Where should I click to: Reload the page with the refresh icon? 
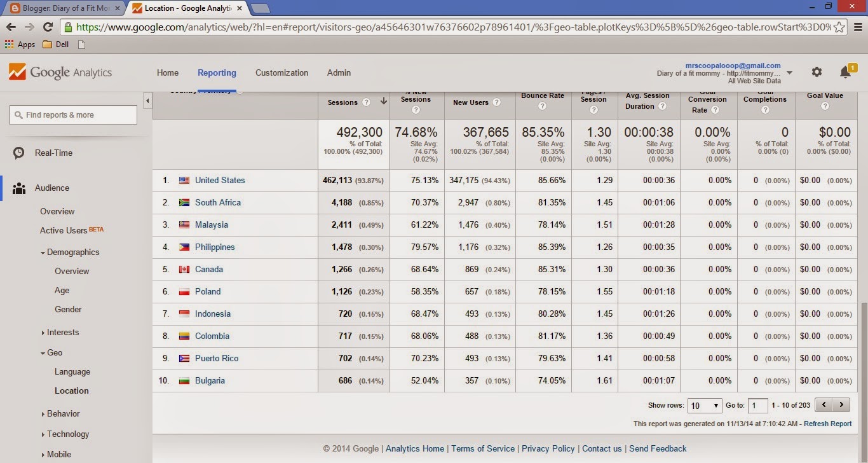pos(48,27)
